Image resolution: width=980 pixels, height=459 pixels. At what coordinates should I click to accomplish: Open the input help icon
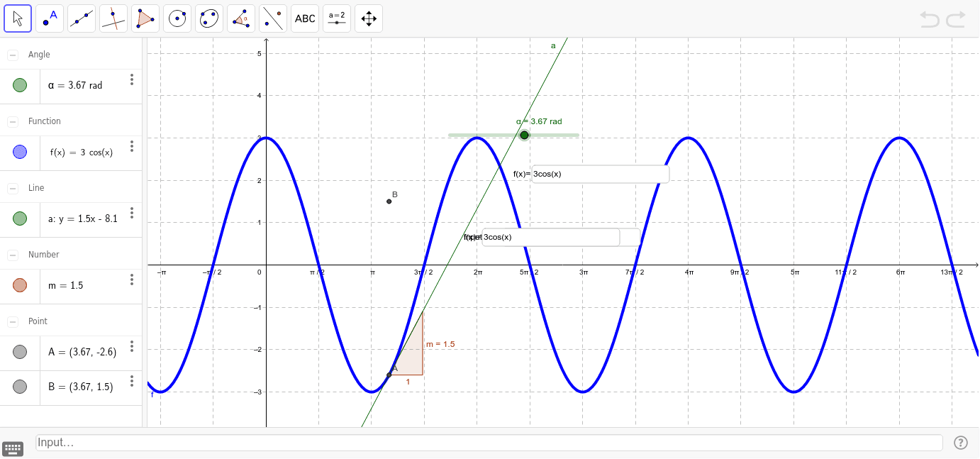(x=961, y=443)
